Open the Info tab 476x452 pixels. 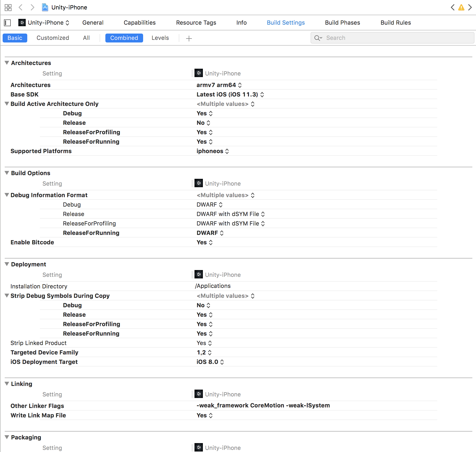pos(241,23)
